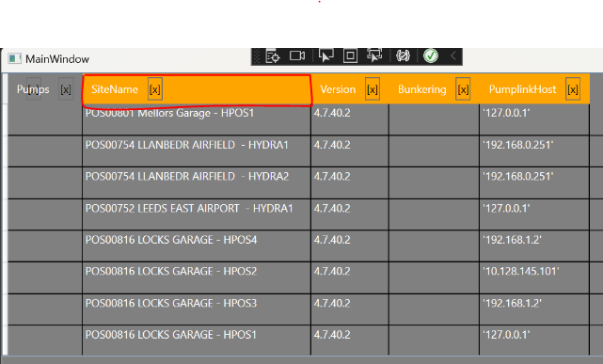Screen dimensions: 603x364
Task: Click the [x] beside the SiteName header
Action: pyautogui.click(x=155, y=89)
